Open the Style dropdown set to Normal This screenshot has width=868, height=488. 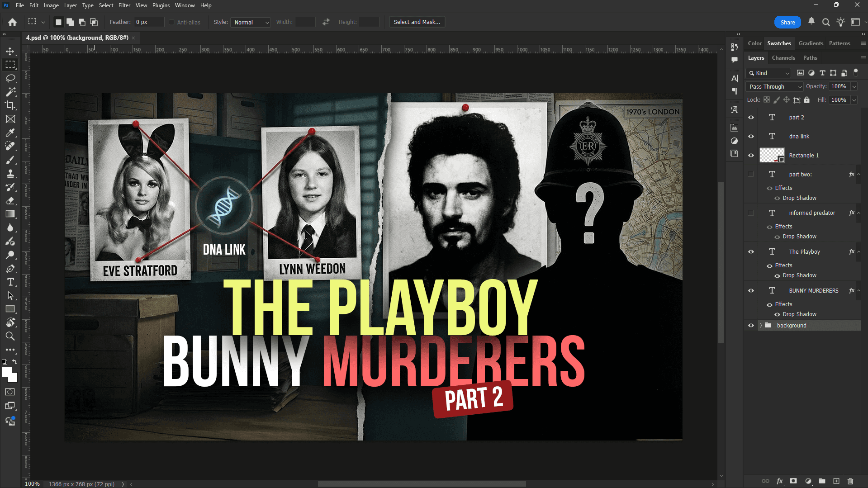pos(251,22)
